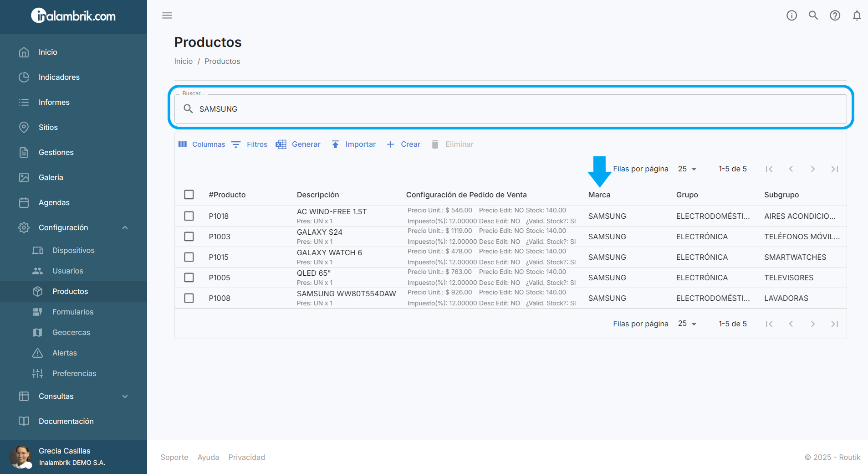Go to first page in bottom pagination

point(769,324)
